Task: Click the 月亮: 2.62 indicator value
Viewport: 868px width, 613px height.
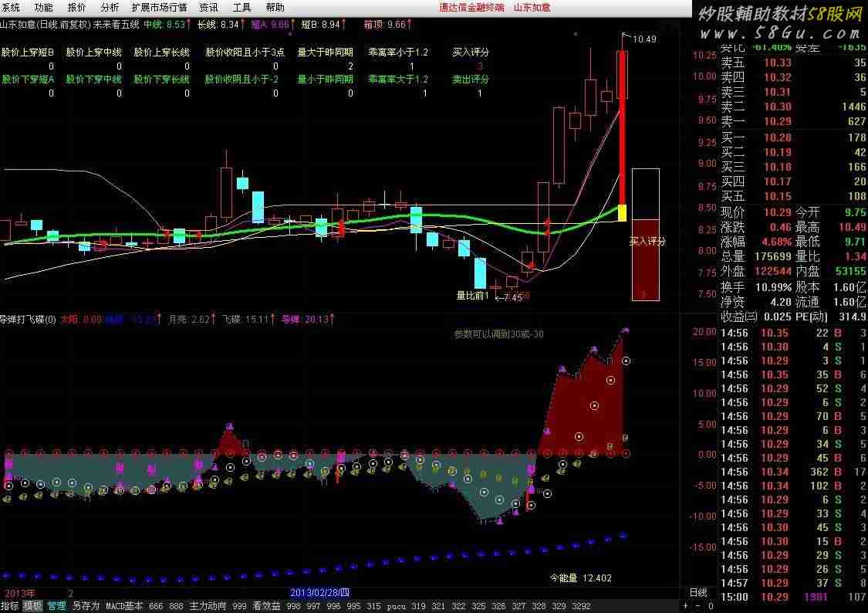Action: click(x=191, y=320)
